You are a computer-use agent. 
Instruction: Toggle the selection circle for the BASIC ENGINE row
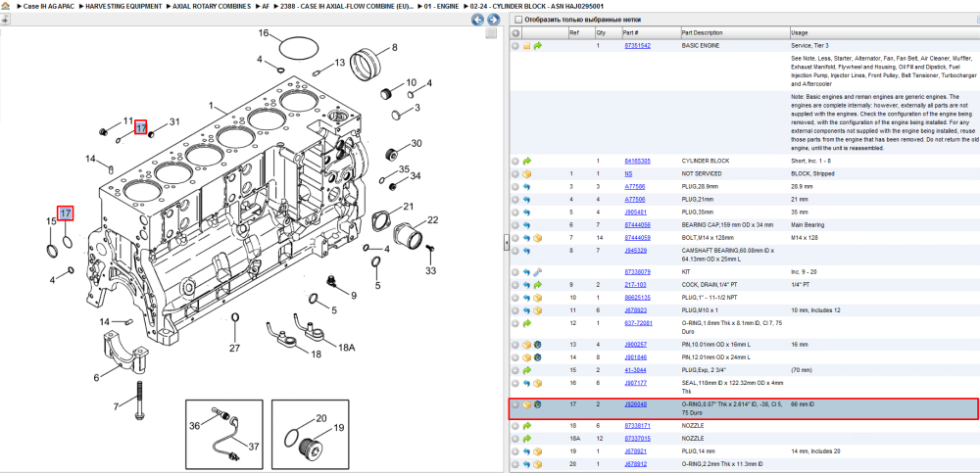coord(515,46)
